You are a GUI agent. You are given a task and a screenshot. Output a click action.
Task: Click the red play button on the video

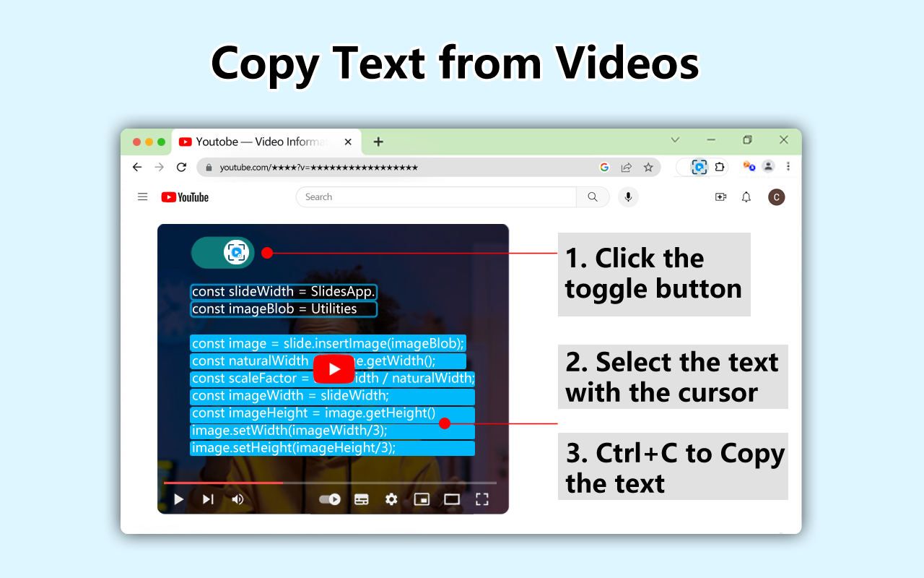(x=334, y=369)
